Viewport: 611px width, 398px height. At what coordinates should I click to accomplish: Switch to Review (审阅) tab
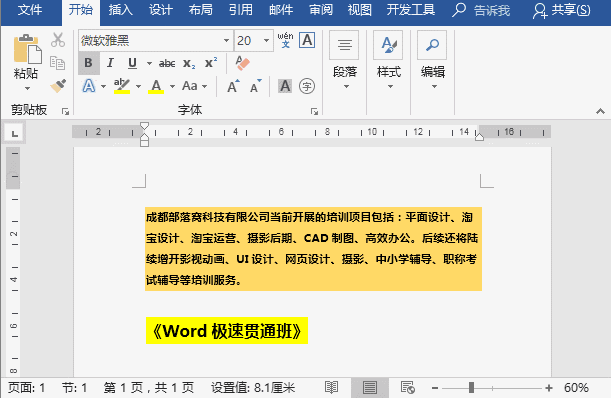321,10
